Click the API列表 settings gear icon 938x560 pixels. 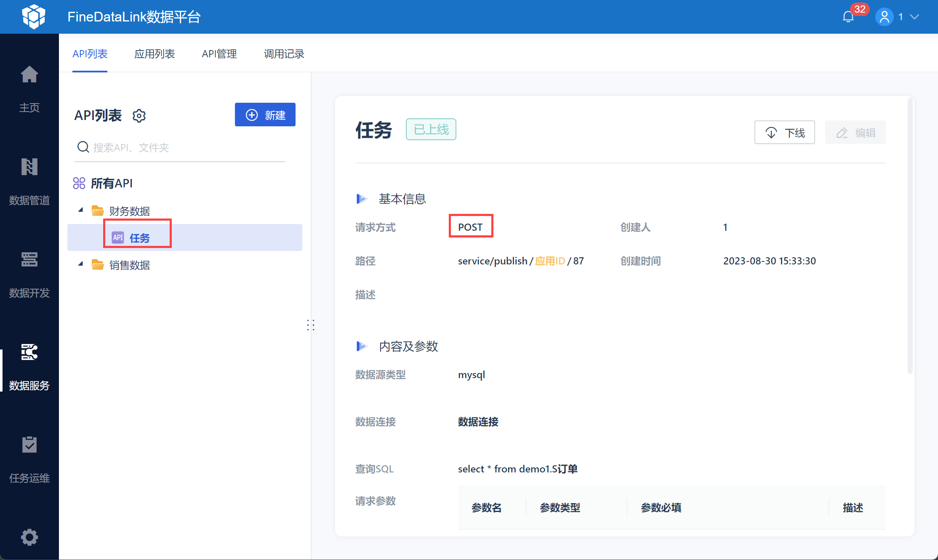[139, 115]
